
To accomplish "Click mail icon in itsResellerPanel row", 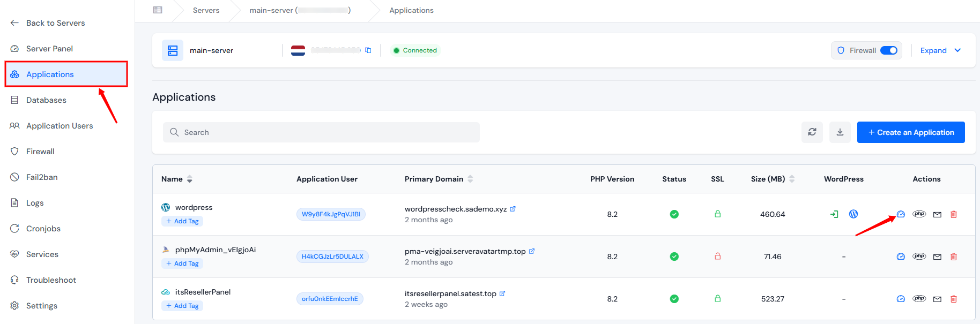I will pos(937,299).
